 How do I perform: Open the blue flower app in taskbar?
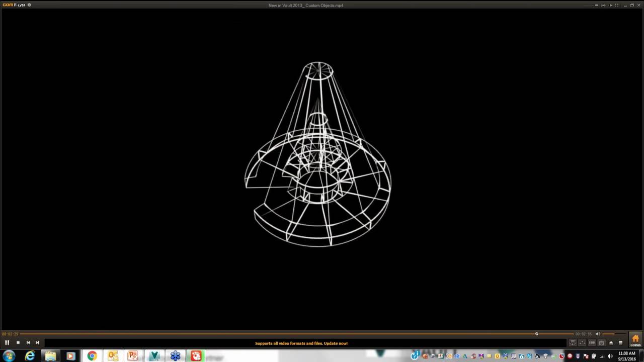click(175, 356)
